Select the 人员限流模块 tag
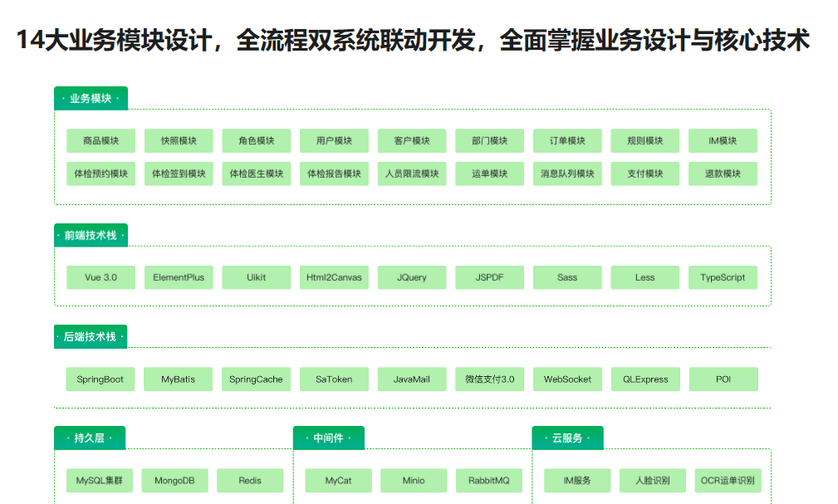 point(412,174)
